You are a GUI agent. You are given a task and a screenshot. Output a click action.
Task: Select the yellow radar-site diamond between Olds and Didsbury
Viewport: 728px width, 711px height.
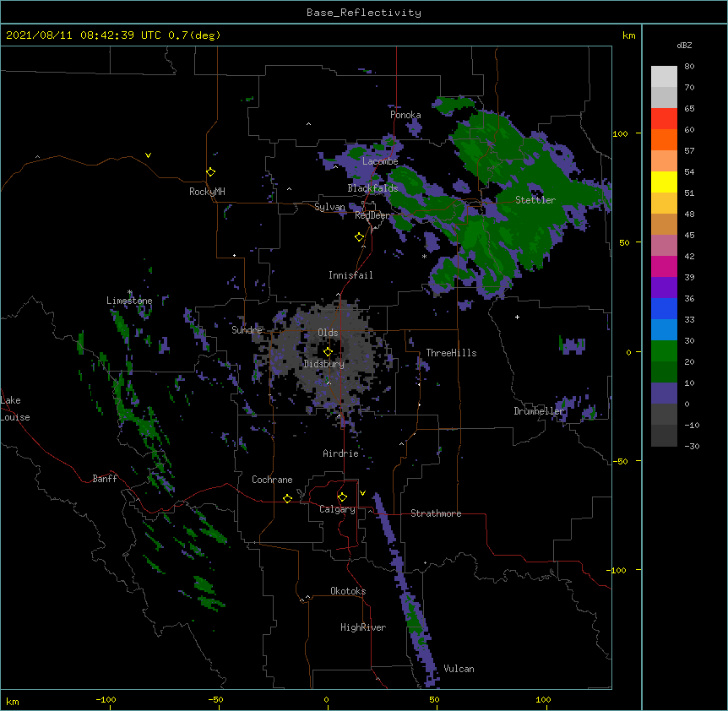coord(328,351)
